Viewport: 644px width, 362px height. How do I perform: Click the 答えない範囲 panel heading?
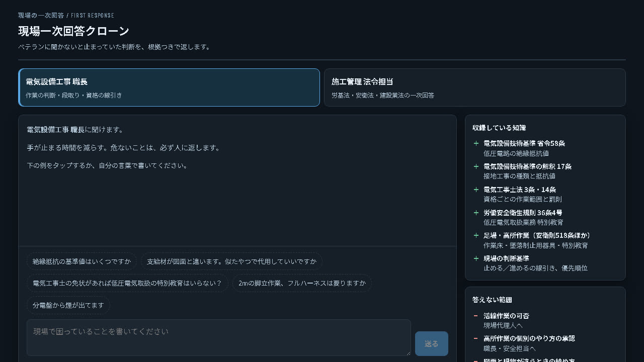[x=492, y=300]
